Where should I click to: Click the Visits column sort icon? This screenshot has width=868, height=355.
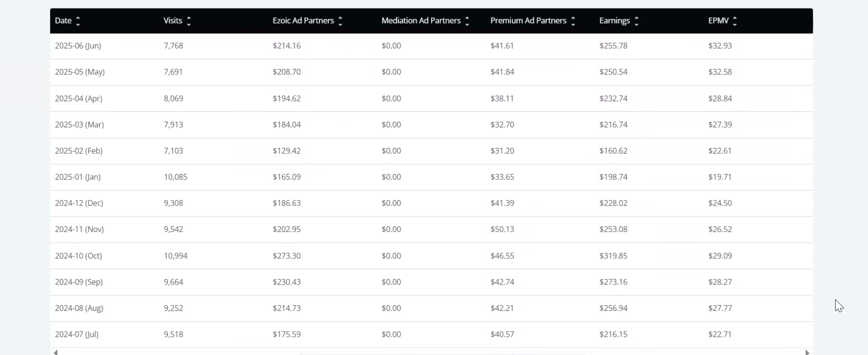click(x=189, y=21)
